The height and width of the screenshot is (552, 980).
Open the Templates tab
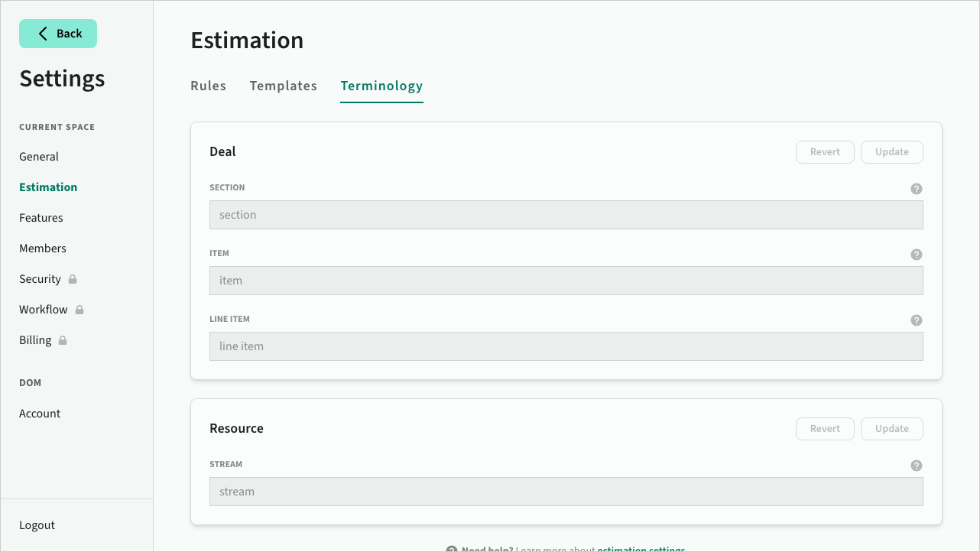283,86
